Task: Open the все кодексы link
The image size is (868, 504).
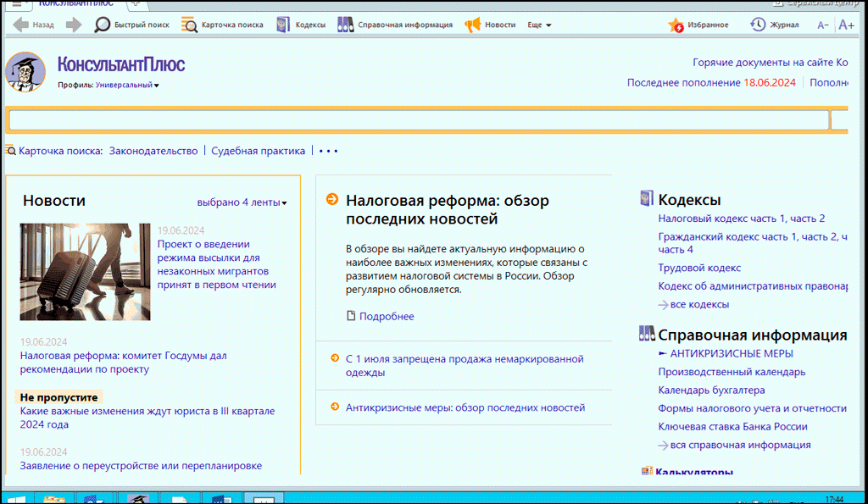Action: (x=699, y=304)
